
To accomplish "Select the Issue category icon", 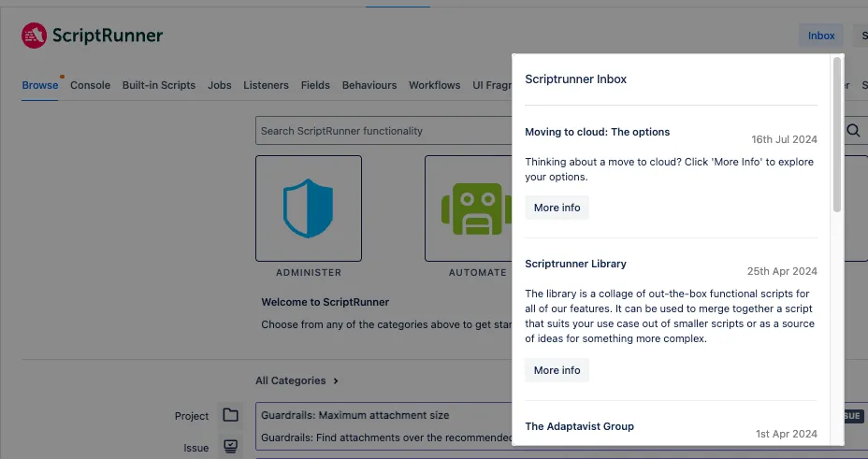I will pos(230,446).
